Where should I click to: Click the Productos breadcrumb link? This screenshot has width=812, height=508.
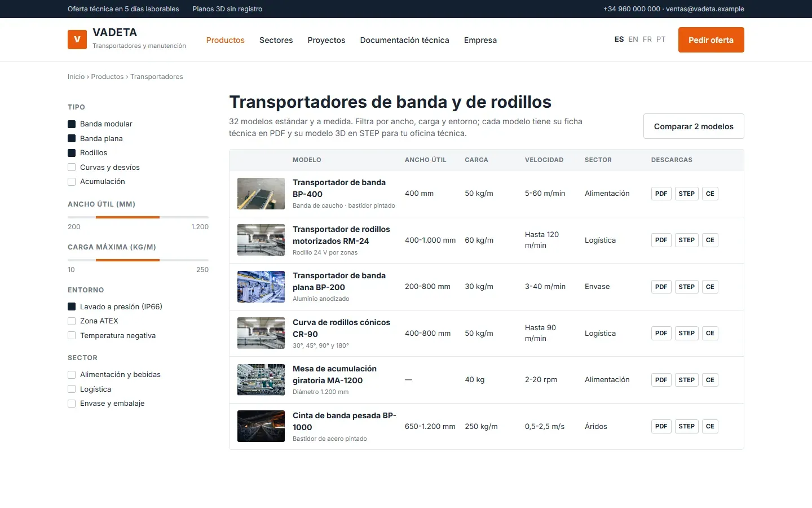tap(107, 77)
